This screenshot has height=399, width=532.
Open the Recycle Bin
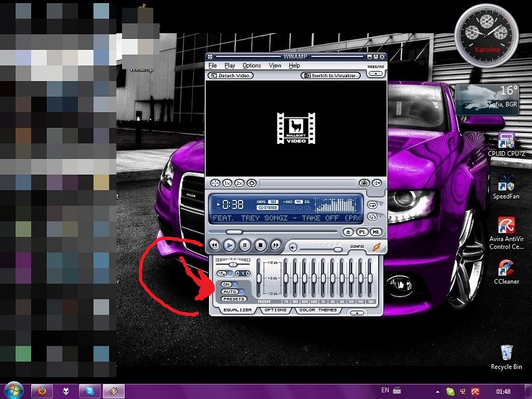(506, 357)
